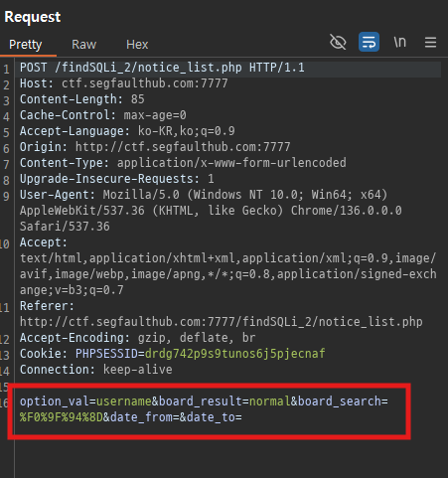448x478 pixels.
Task: Click the Referer URL text
Action: [x=222, y=322]
